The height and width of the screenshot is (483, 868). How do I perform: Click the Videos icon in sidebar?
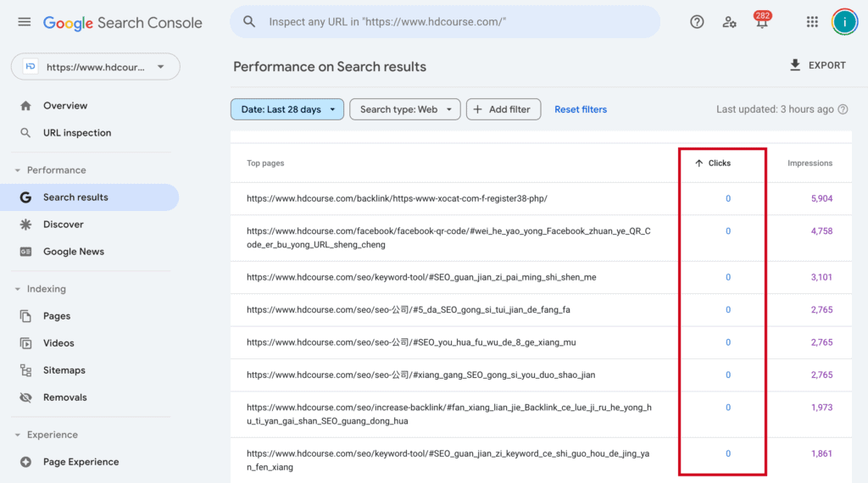coord(25,343)
